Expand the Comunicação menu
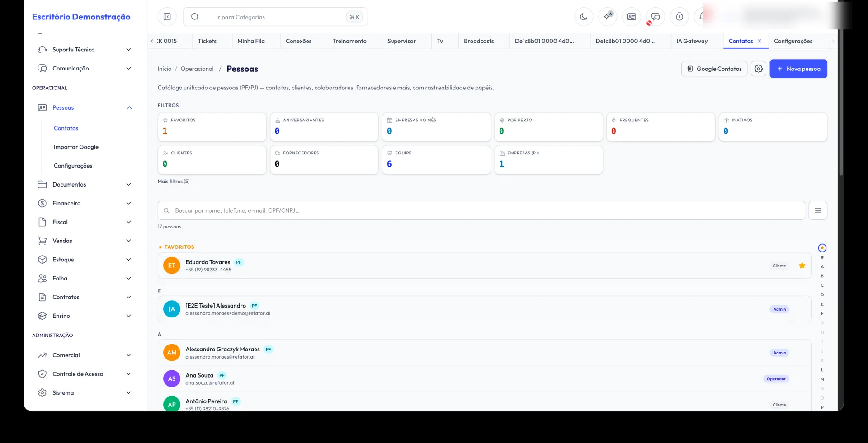868x443 pixels. pos(129,68)
